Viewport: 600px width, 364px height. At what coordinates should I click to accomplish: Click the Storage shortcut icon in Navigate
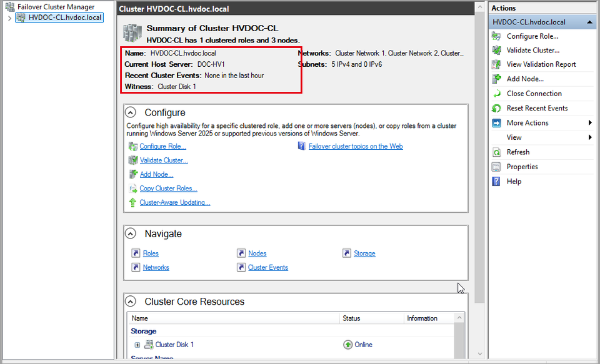point(347,253)
